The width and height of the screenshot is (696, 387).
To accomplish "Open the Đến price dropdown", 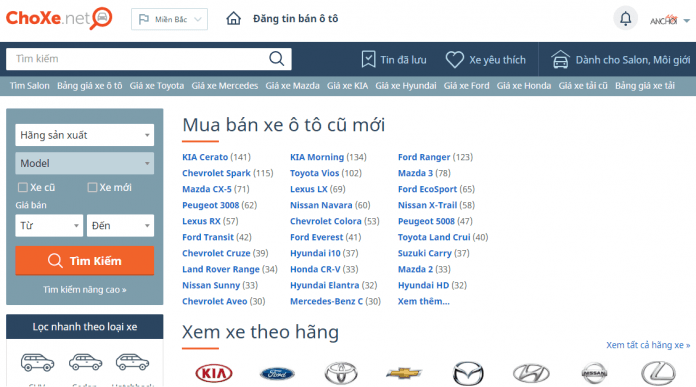I will [120, 225].
